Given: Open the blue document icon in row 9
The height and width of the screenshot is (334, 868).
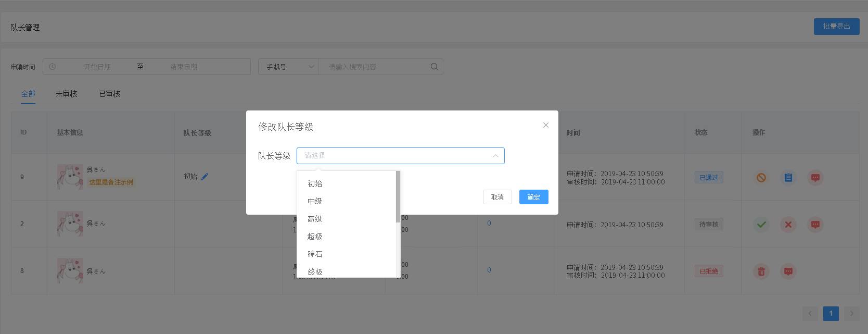Looking at the screenshot, I should (788, 178).
